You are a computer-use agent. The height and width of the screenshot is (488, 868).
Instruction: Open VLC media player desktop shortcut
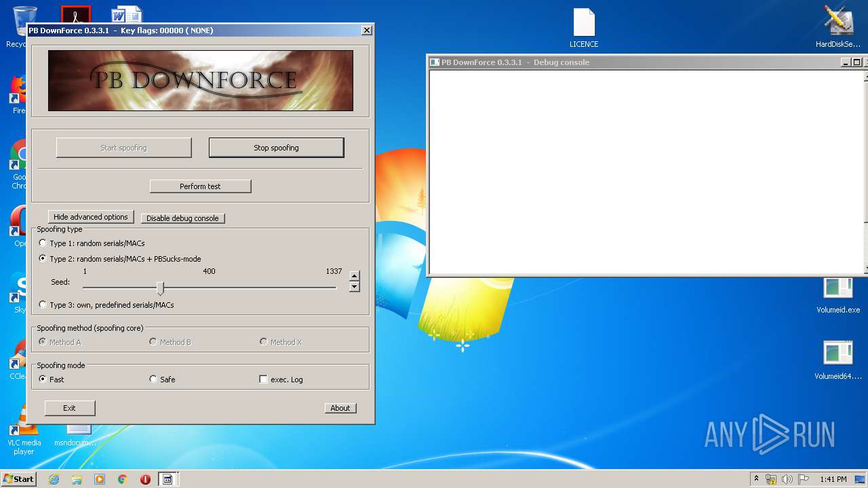(x=23, y=430)
